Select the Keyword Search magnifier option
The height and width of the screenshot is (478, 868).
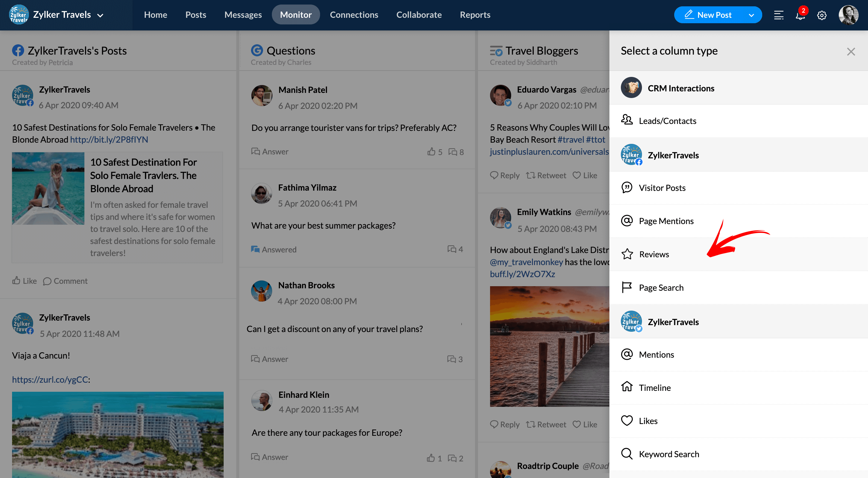coord(668,454)
